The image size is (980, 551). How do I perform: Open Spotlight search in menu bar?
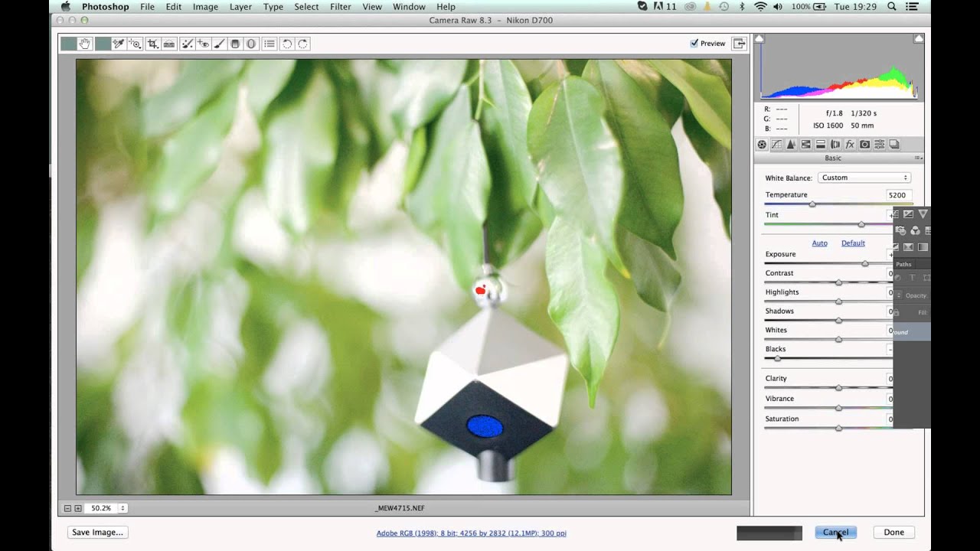pos(892,7)
